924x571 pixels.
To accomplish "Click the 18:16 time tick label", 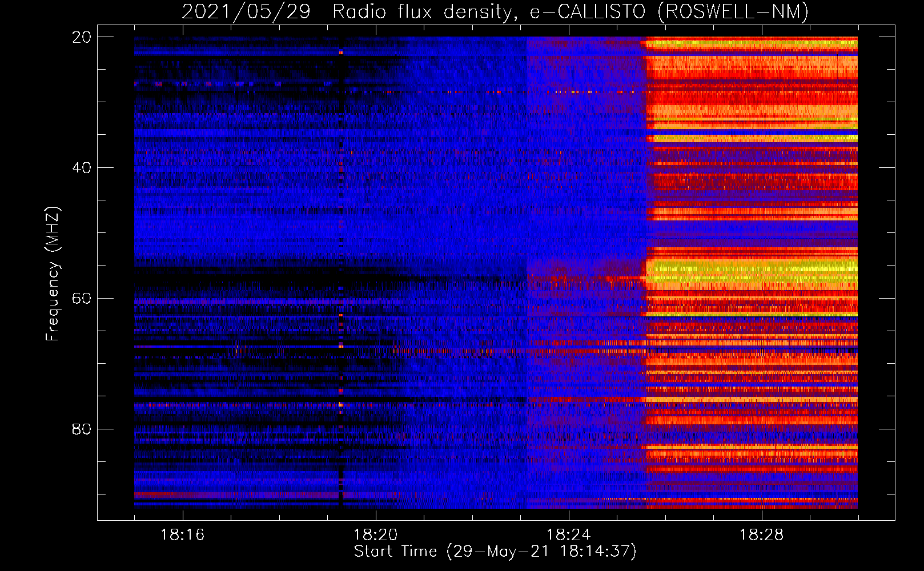I will coord(182,535).
